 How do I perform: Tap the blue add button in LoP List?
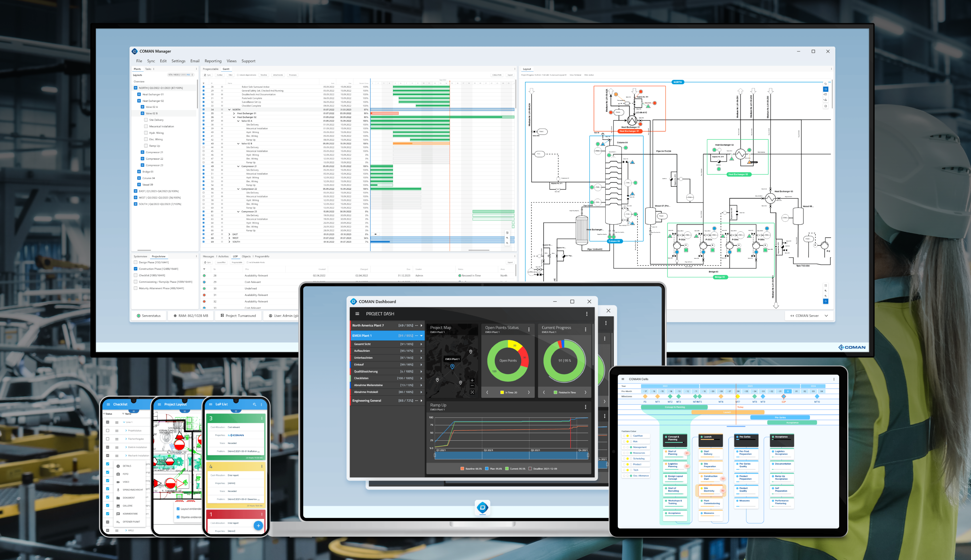pyautogui.click(x=258, y=525)
